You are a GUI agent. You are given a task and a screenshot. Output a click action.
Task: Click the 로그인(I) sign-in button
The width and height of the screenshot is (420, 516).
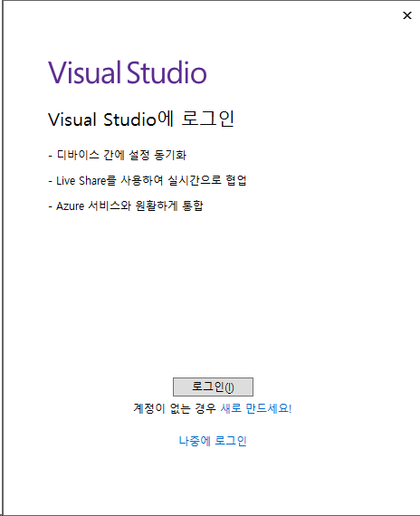click(x=213, y=387)
